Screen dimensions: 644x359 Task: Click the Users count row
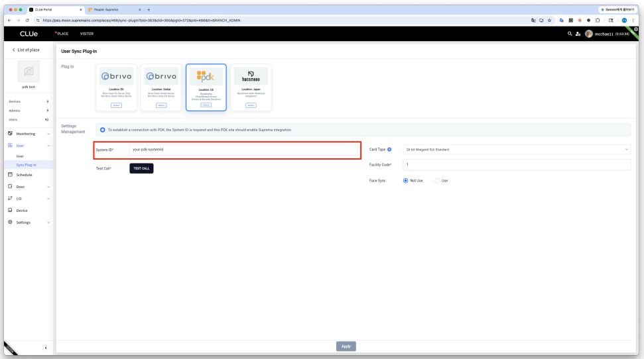29,120
